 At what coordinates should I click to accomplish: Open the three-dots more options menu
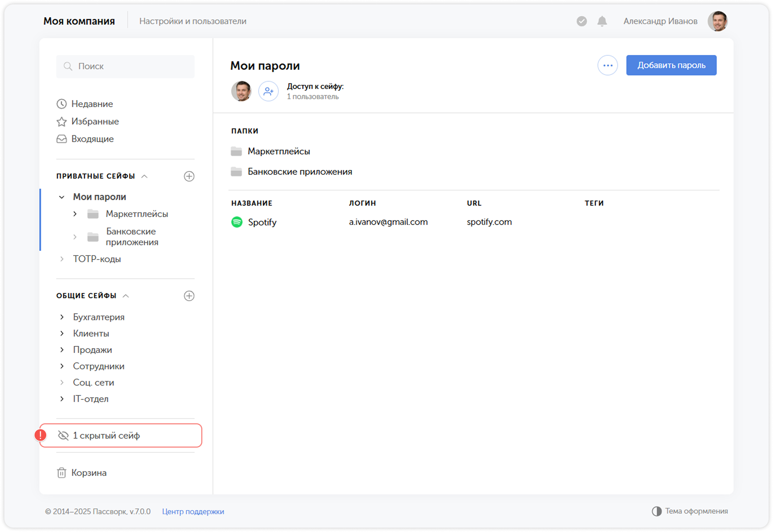(x=607, y=65)
